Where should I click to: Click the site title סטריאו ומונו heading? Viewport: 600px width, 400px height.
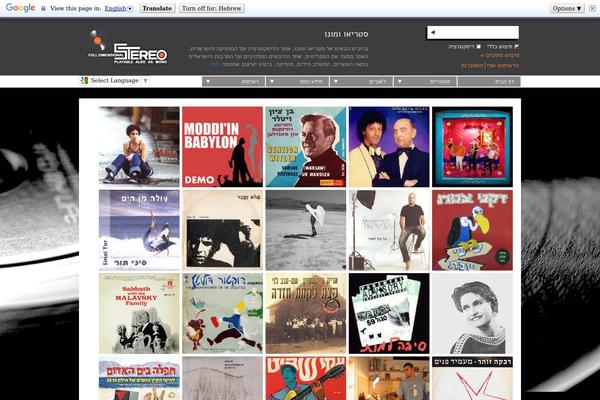(346, 34)
